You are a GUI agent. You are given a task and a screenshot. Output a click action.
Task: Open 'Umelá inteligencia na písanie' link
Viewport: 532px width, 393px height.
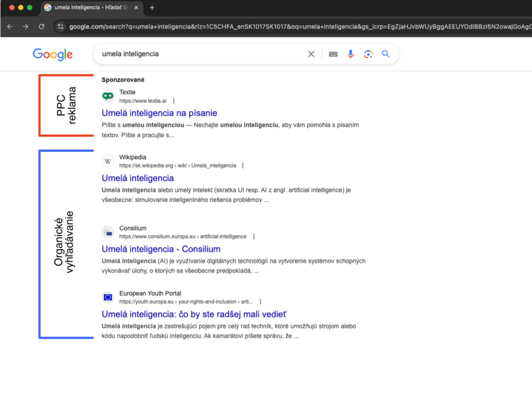[x=159, y=113]
